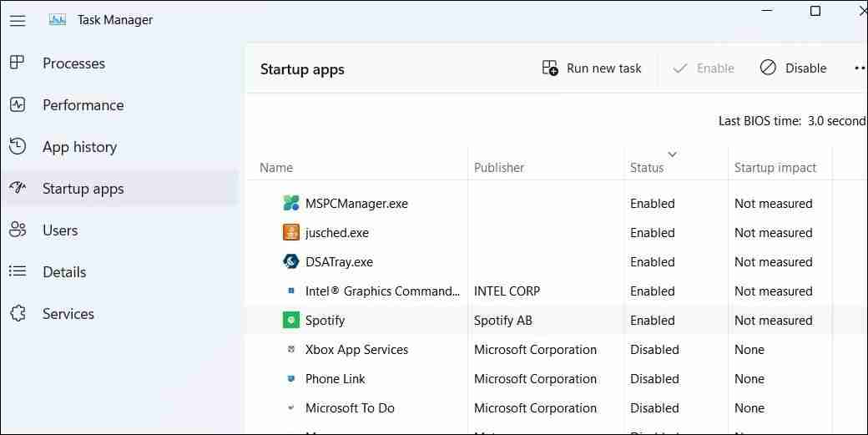
Task: Sort by the Startup impact column header
Action: 775,168
